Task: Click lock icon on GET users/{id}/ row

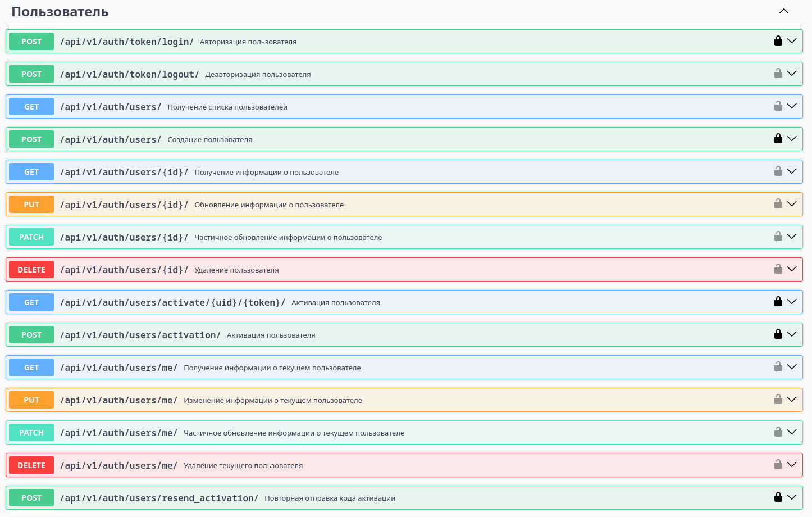Action: tap(778, 171)
